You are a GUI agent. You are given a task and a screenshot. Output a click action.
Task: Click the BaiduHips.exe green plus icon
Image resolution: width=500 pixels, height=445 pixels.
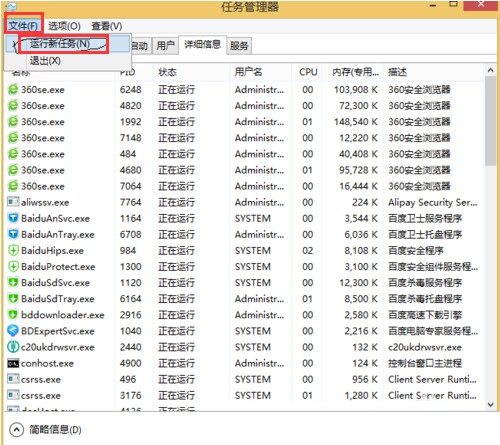13,250
